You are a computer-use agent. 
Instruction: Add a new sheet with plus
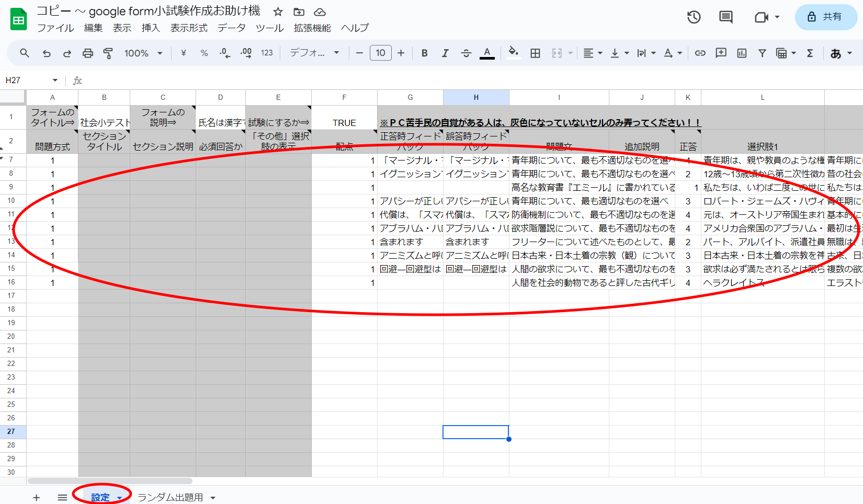pyautogui.click(x=36, y=497)
